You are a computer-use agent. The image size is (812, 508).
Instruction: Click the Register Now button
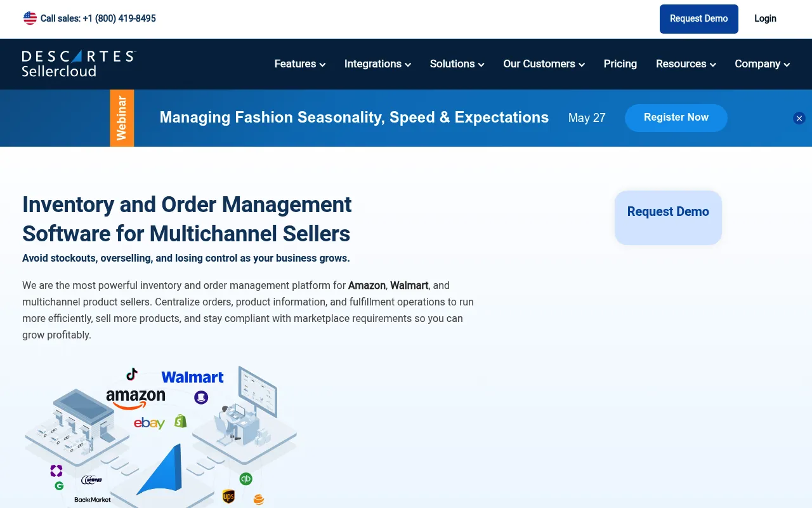pos(676,118)
